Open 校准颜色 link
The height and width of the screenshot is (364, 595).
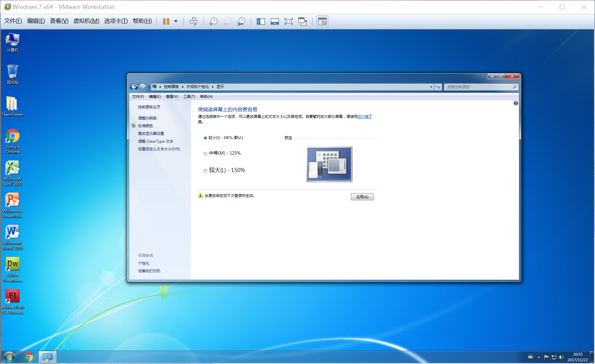point(145,126)
